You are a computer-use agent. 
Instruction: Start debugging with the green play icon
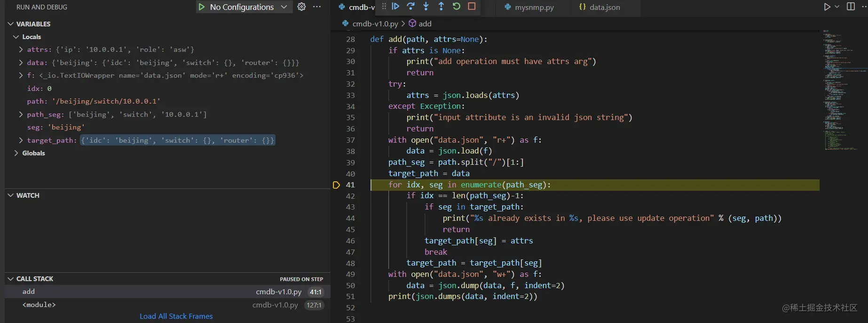(202, 7)
